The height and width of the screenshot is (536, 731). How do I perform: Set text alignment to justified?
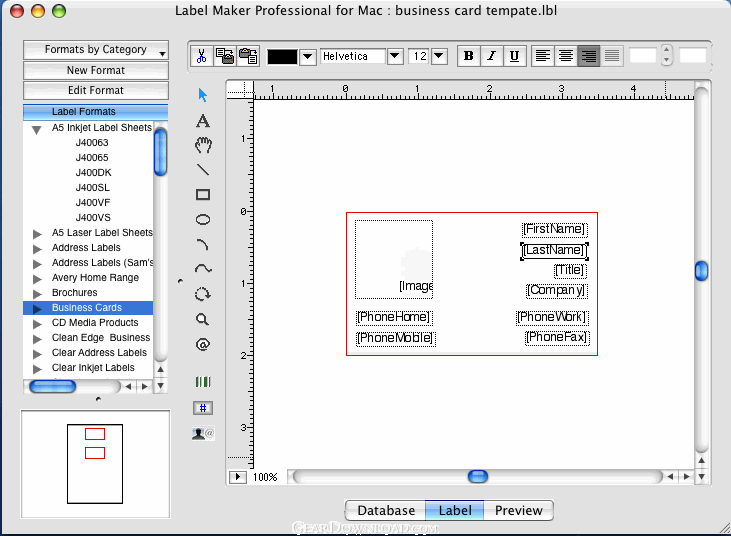coord(612,56)
